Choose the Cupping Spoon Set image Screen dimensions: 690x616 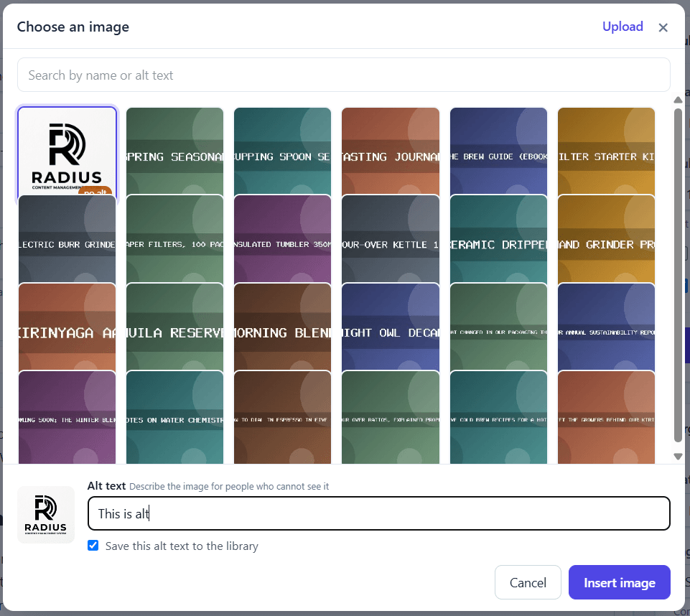pos(282,151)
